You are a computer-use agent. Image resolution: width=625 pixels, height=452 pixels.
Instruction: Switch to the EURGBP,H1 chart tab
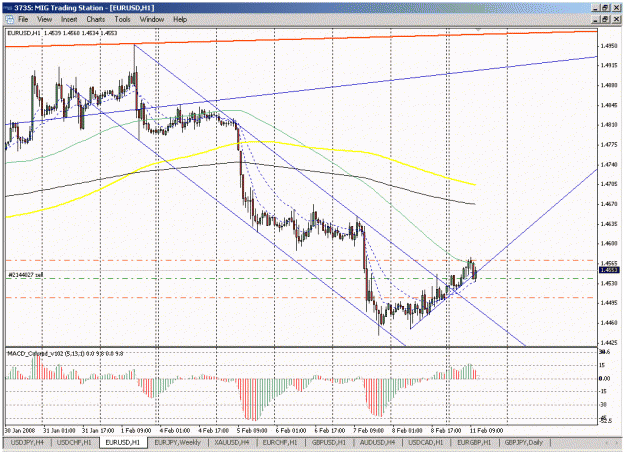pyautogui.click(x=474, y=442)
